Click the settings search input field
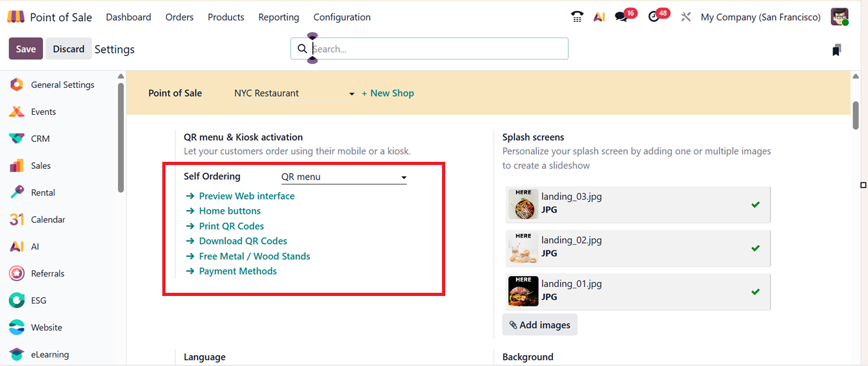868x366 pixels. (436, 49)
